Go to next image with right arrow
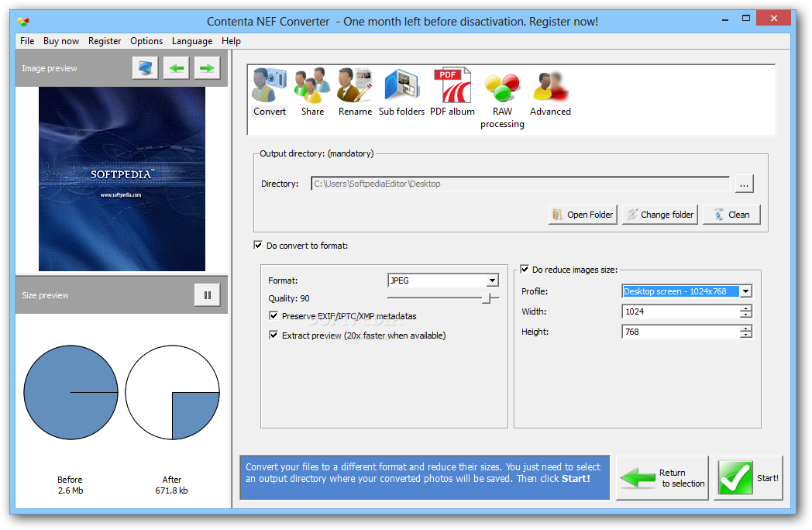Image resolution: width=812 pixels, height=530 pixels. pyautogui.click(x=207, y=68)
